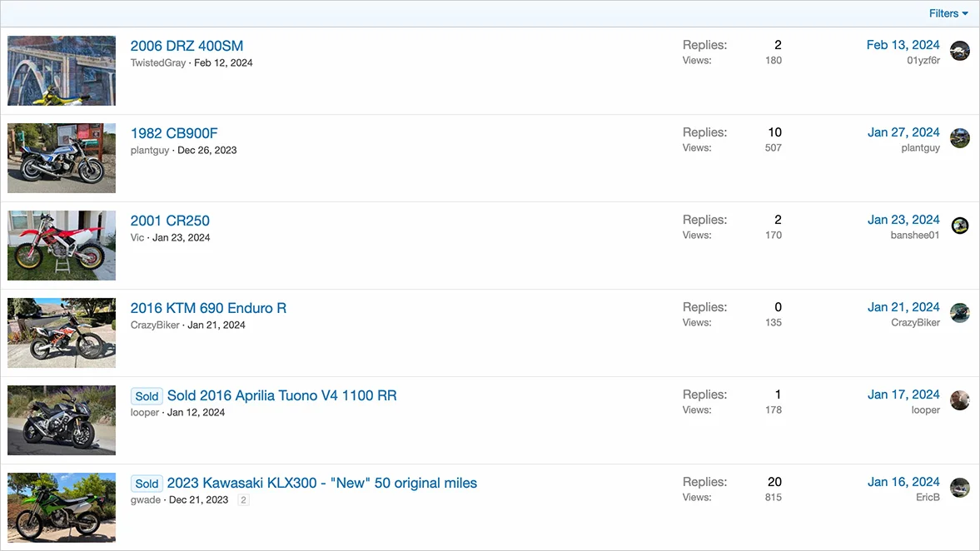Open the 2001 CR250 thread title
This screenshot has height=551, width=980.
pyautogui.click(x=170, y=221)
